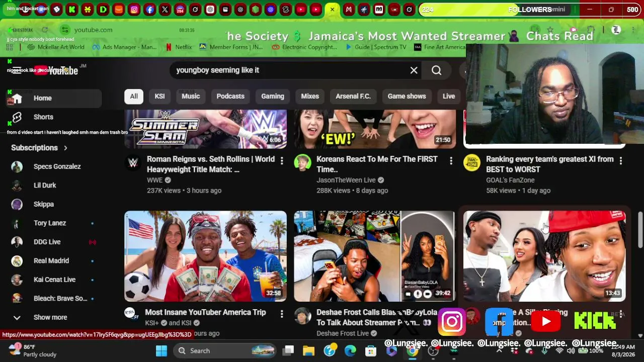Open the Wi-Fi network tray icon
Image resolution: width=644 pixels, height=362 pixels.
point(559,351)
